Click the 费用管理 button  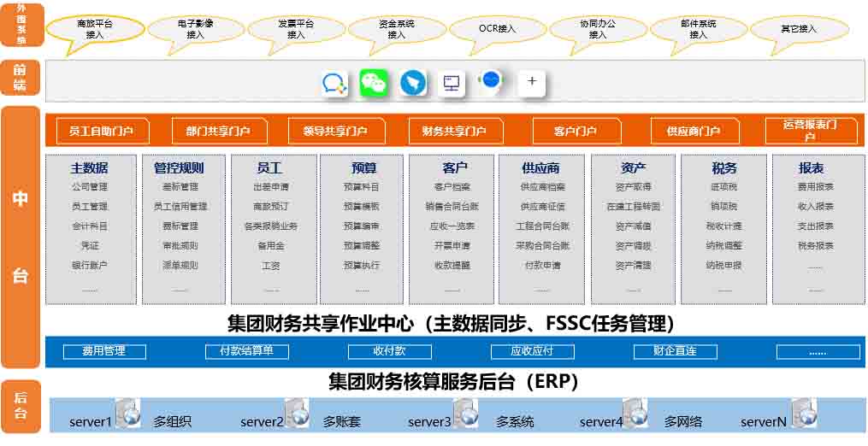pos(103,351)
